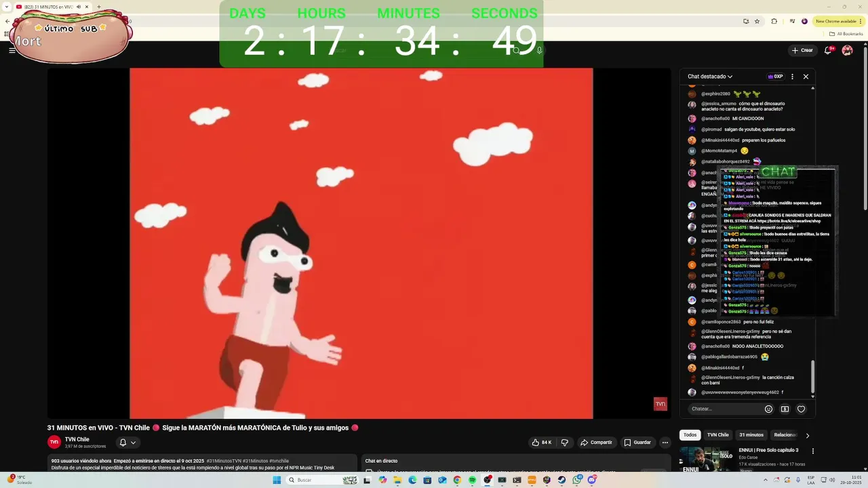Image resolution: width=868 pixels, height=488 pixels.
Task: Click the video description text box
Action: [202, 464]
